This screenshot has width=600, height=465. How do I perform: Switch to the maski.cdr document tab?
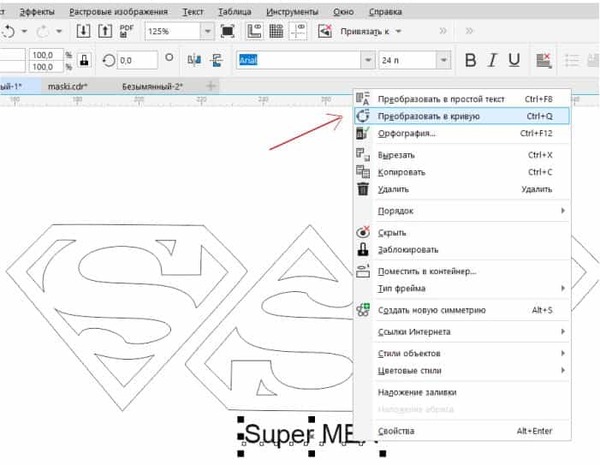coord(69,86)
